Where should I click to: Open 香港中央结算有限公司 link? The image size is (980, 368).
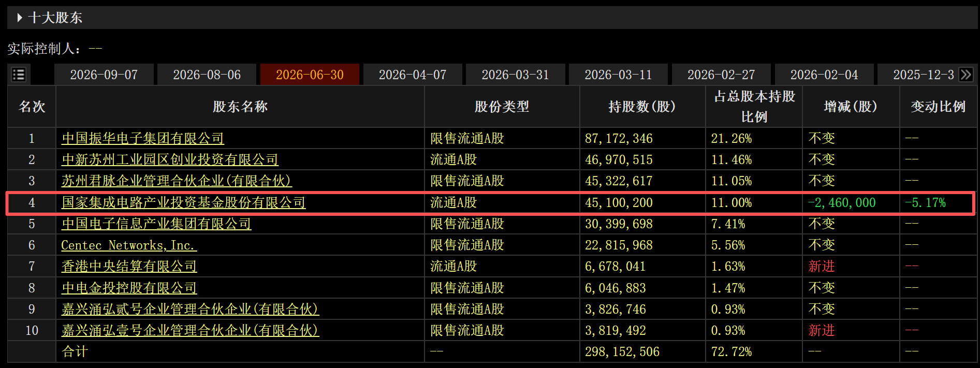pos(129,266)
